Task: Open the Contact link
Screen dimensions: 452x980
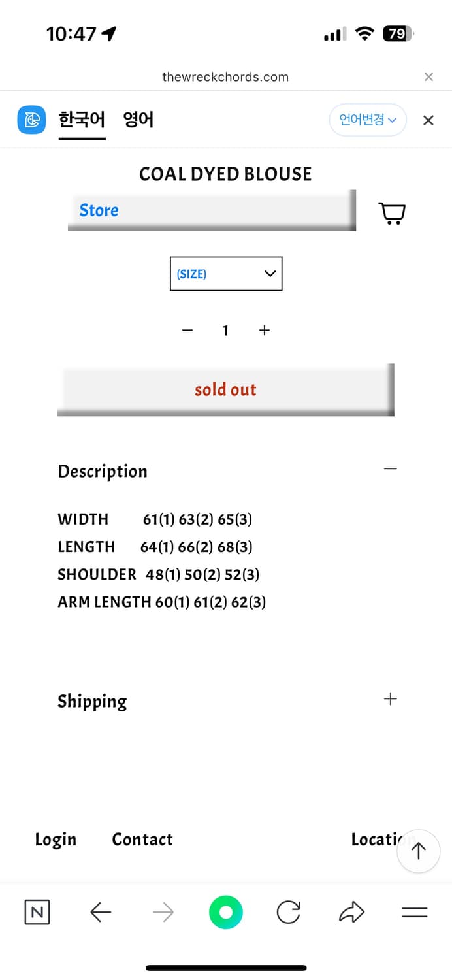Action: click(142, 840)
